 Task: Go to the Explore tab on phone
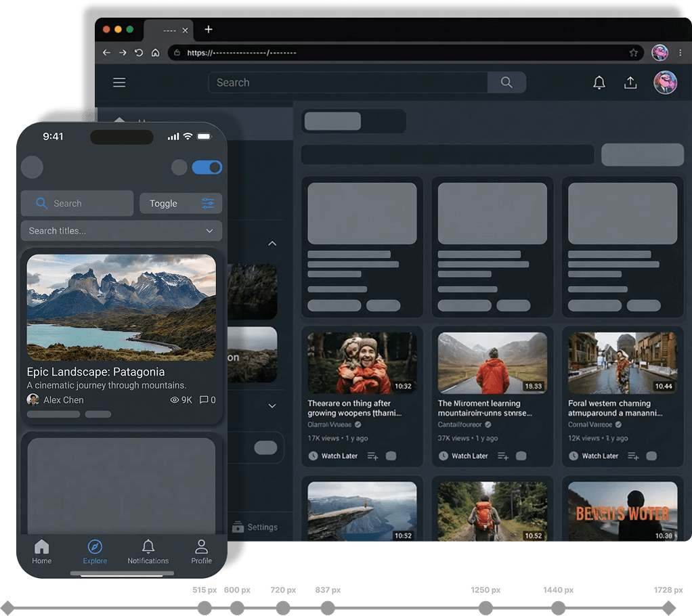(95, 551)
